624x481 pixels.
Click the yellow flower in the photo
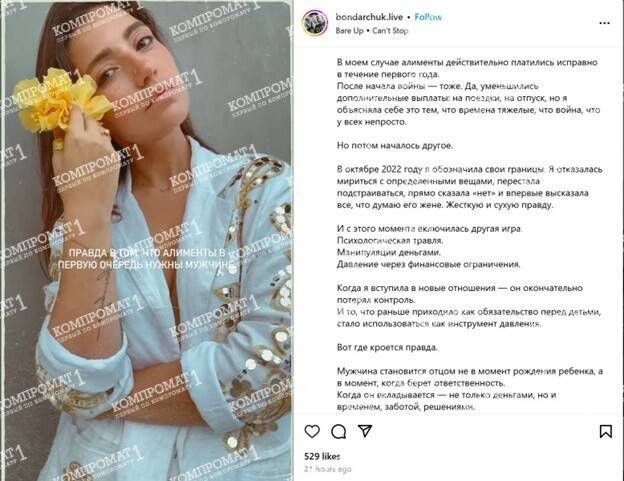(60, 99)
